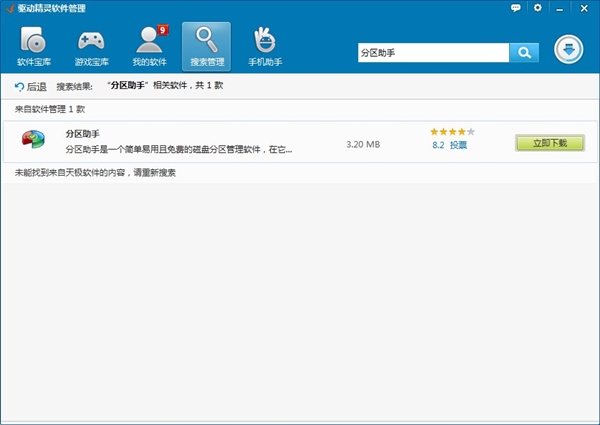Viewport: 600px width, 425px height.
Task: Open the 游戏宝库 game library
Action: [91, 46]
